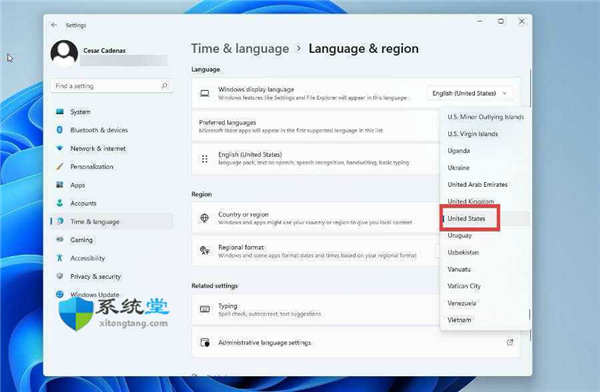
Task: Click the display language laptop icon
Action: 205,93
